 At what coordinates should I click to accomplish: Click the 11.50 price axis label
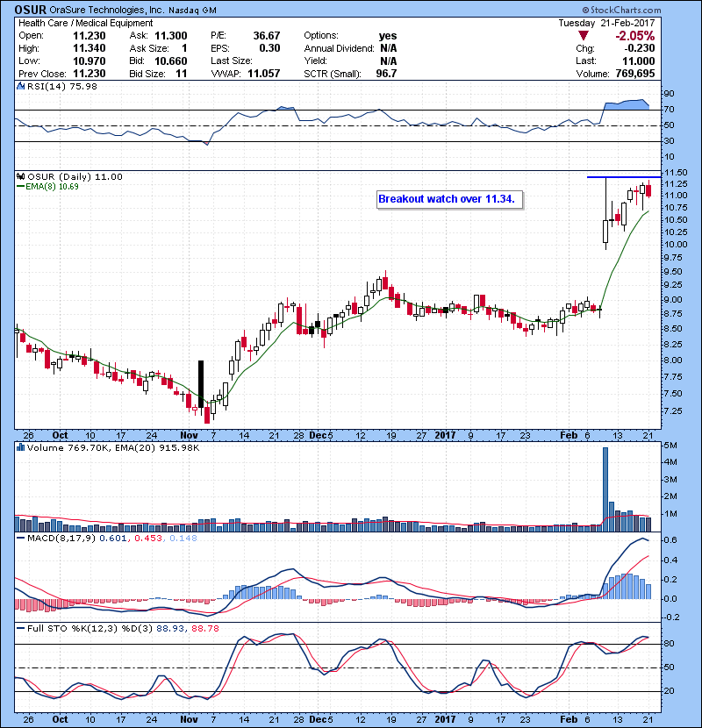coord(676,172)
